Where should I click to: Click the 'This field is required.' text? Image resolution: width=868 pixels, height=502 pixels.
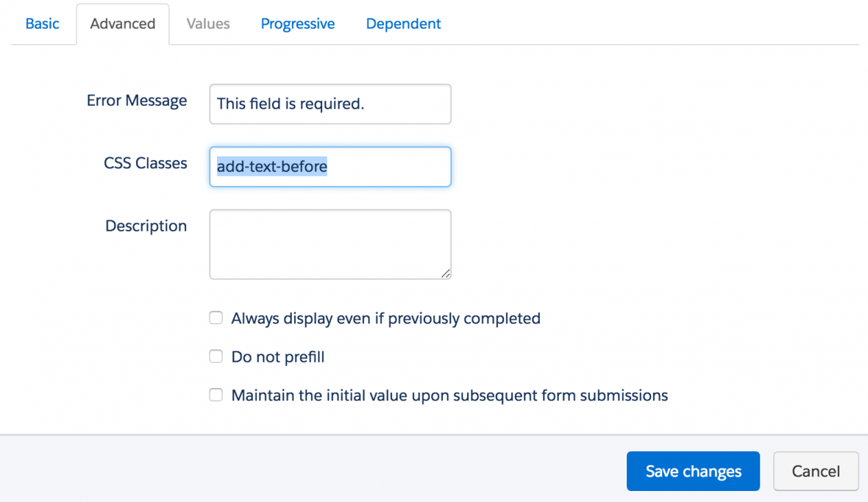click(292, 104)
